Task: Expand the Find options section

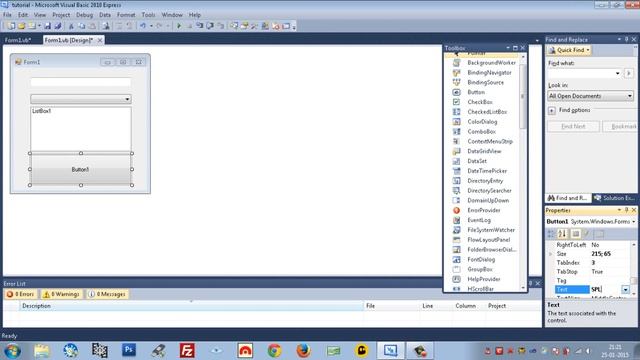Action: 551,111
